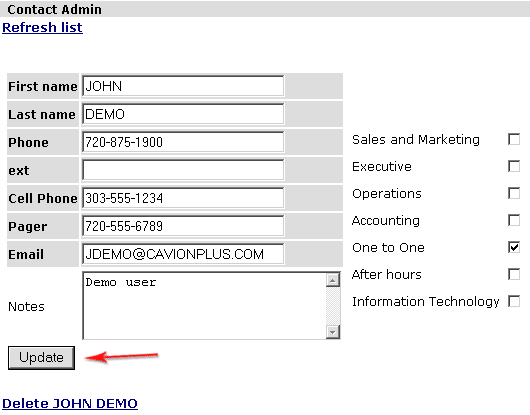Click the Notes scrollbar up arrow

[333, 280]
